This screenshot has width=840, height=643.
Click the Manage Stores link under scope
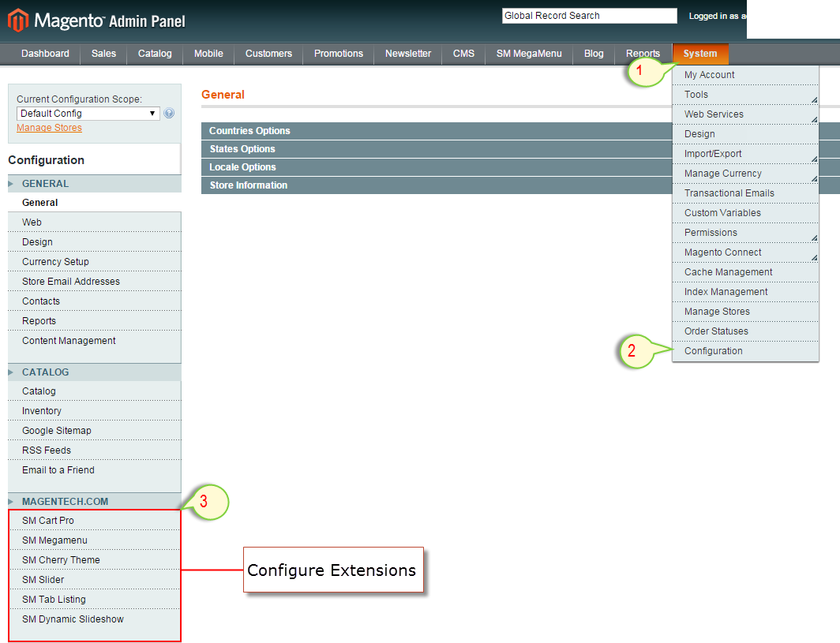(49, 128)
